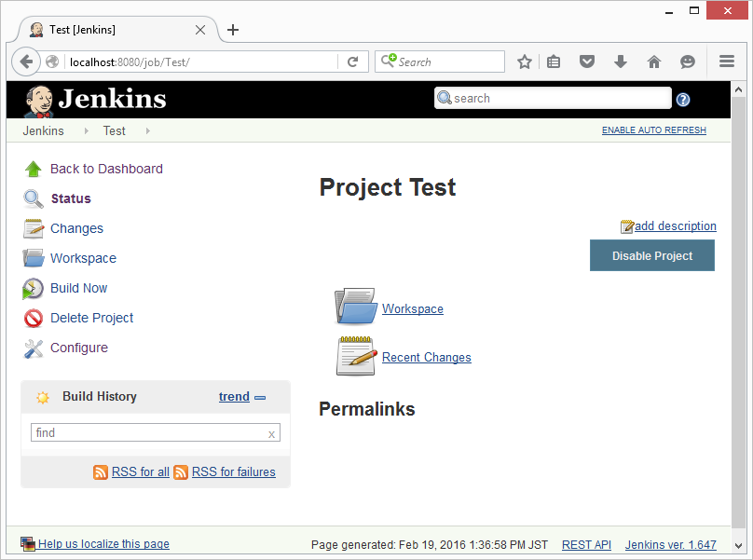Click the Jenkins butler logo
This screenshot has width=753, height=560.
point(39,101)
